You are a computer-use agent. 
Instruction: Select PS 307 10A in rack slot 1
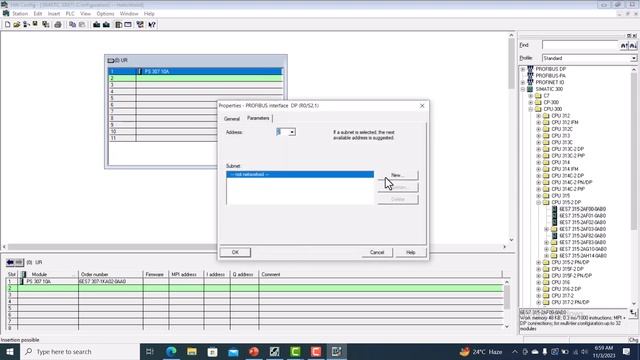coord(195,71)
